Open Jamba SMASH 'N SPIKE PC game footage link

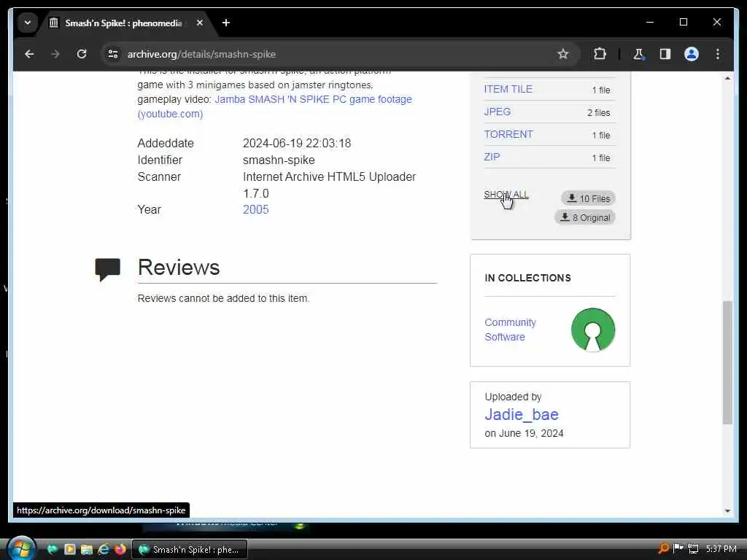pos(313,99)
